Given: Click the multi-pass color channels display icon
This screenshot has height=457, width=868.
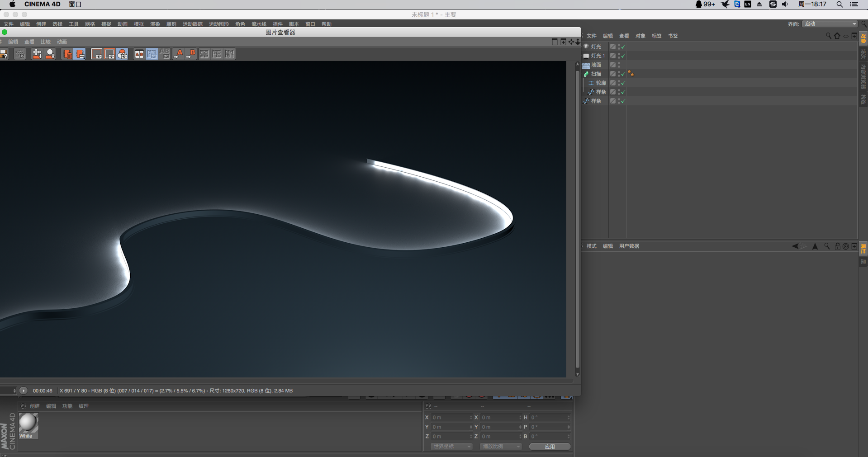Looking at the screenshot, I should 122,54.
